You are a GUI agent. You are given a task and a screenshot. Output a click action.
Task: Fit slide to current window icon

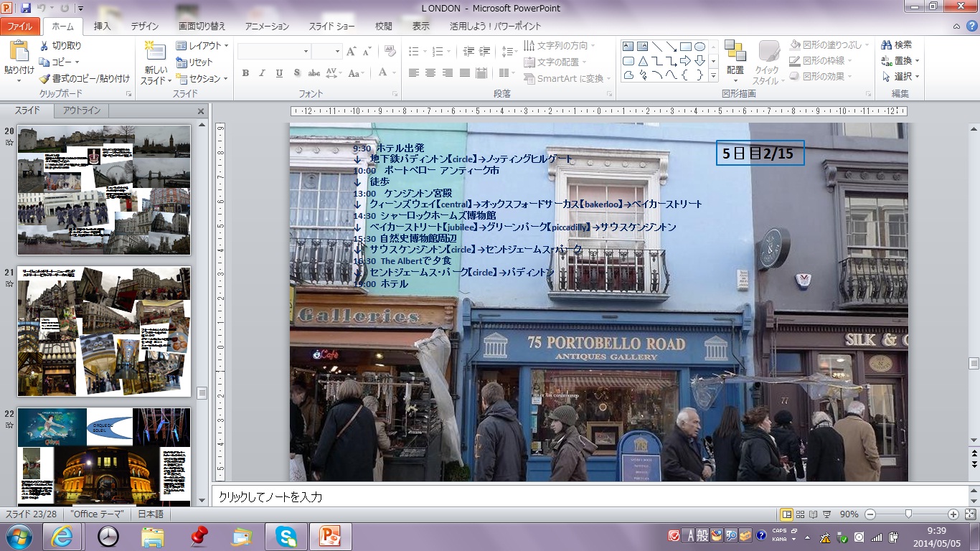point(970,514)
